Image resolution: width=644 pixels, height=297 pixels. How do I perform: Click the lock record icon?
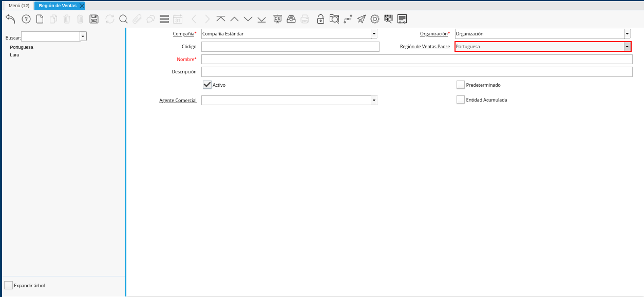[320, 19]
